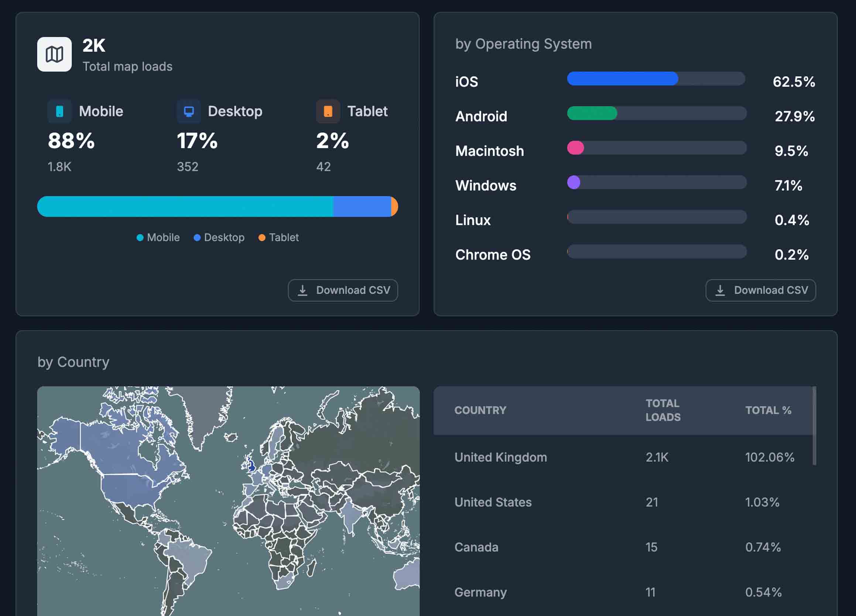Click the iOS usage bar
The height and width of the screenshot is (616, 856).
(656, 79)
